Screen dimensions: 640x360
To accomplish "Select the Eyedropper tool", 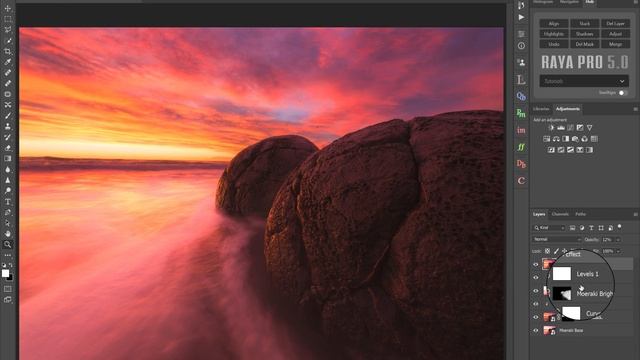I will pos(8,62).
